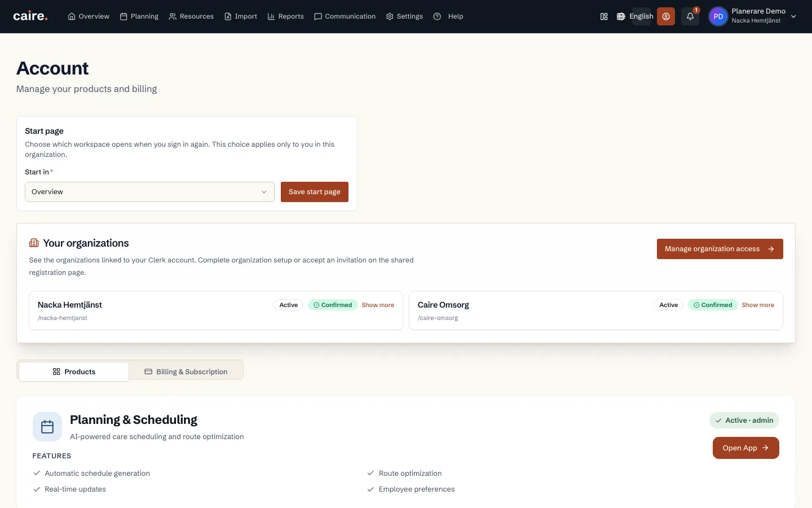
Task: Open the dashboard layout icon in header
Action: pyautogui.click(x=604, y=16)
